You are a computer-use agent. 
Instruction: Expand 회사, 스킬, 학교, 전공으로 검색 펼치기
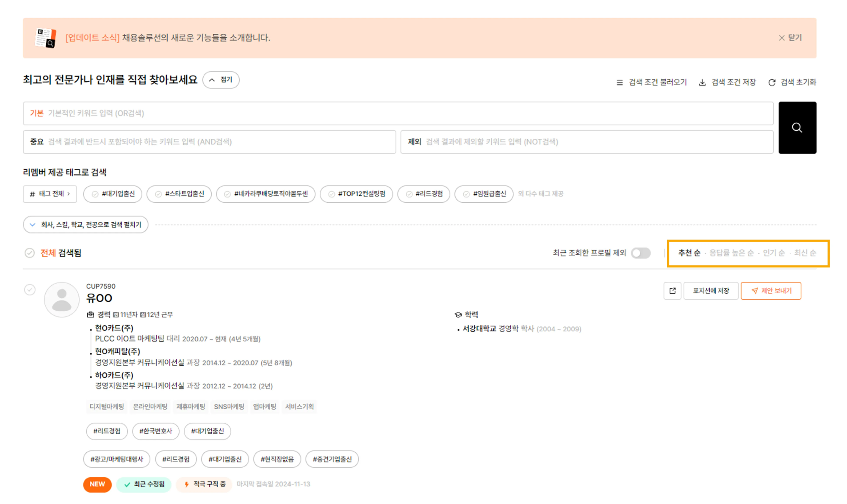click(x=86, y=225)
